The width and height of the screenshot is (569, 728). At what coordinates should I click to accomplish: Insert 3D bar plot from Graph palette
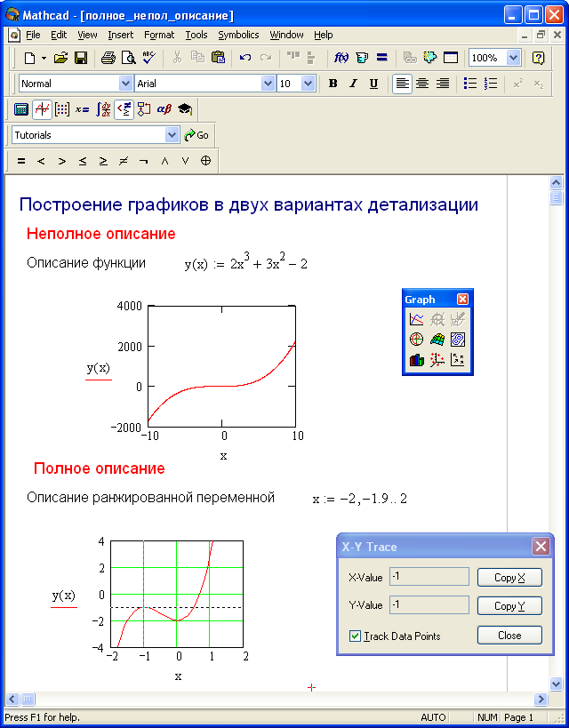click(x=417, y=360)
